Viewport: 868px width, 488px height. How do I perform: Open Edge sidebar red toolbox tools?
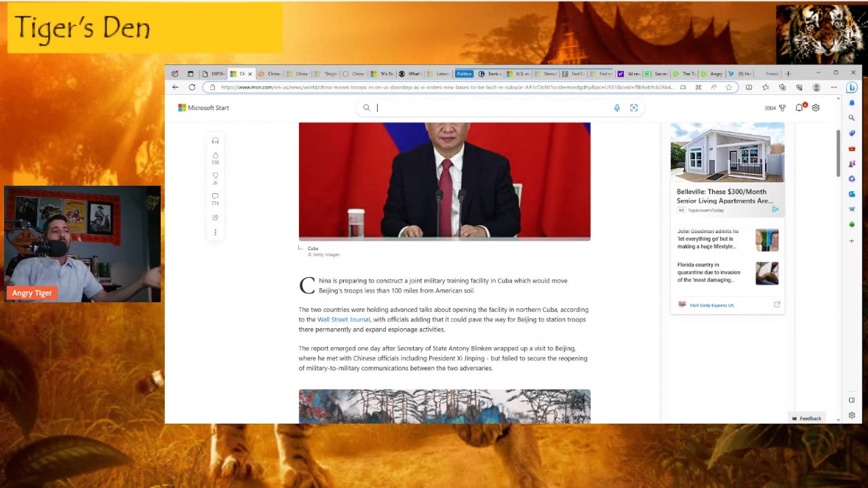pyautogui.click(x=852, y=148)
